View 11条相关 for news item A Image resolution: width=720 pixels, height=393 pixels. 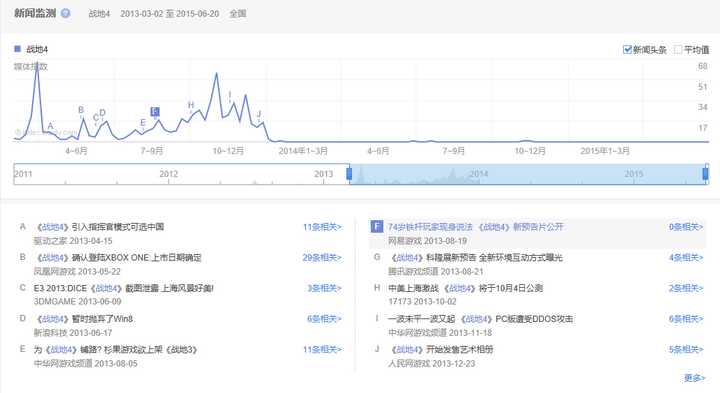[322, 227]
